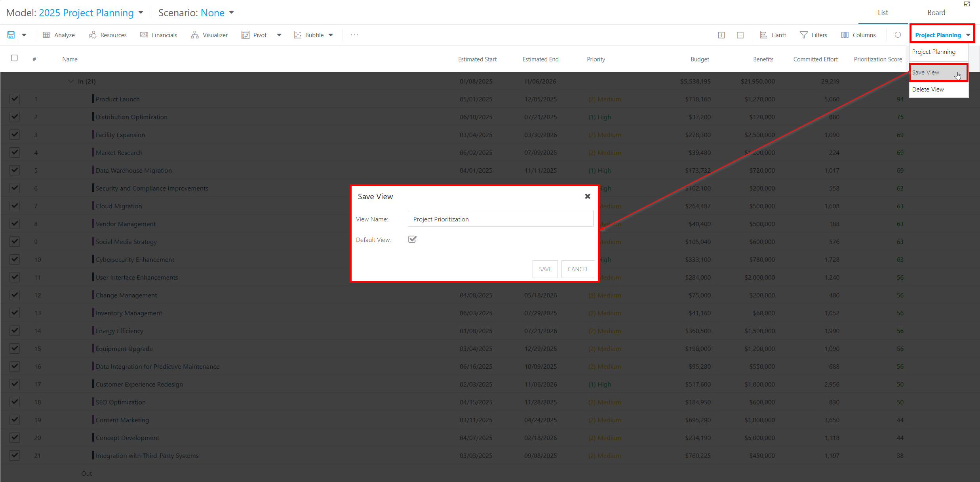Uncheck the Facility Expansion row checkbox

point(15,134)
